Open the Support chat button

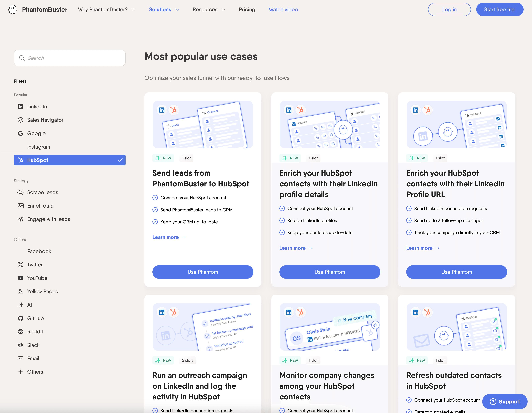pos(505,402)
